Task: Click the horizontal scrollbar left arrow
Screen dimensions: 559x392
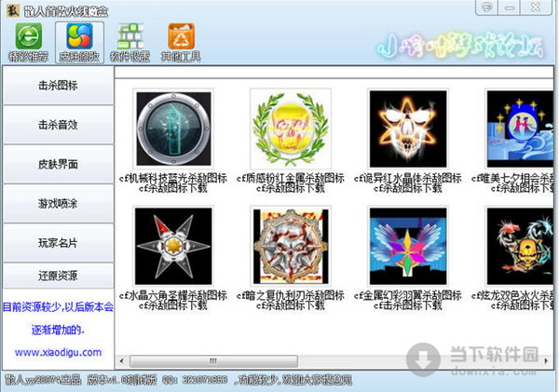Action: [x=121, y=361]
